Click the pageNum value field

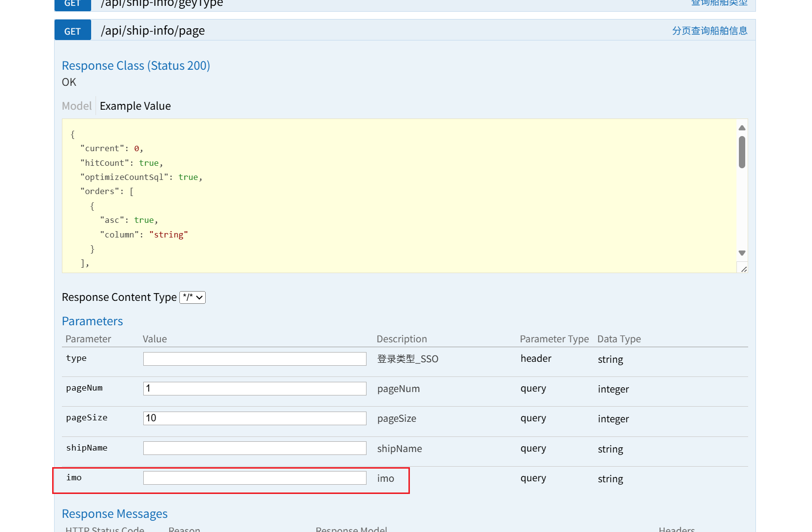(254, 389)
